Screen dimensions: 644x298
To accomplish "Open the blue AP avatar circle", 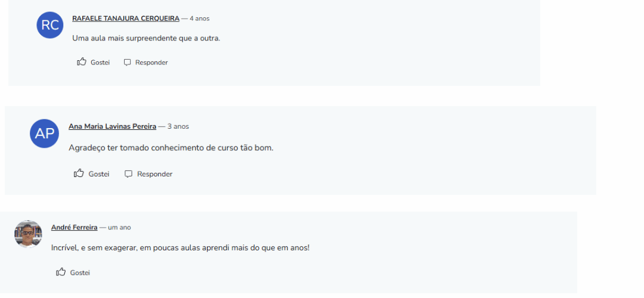I will tap(45, 134).
